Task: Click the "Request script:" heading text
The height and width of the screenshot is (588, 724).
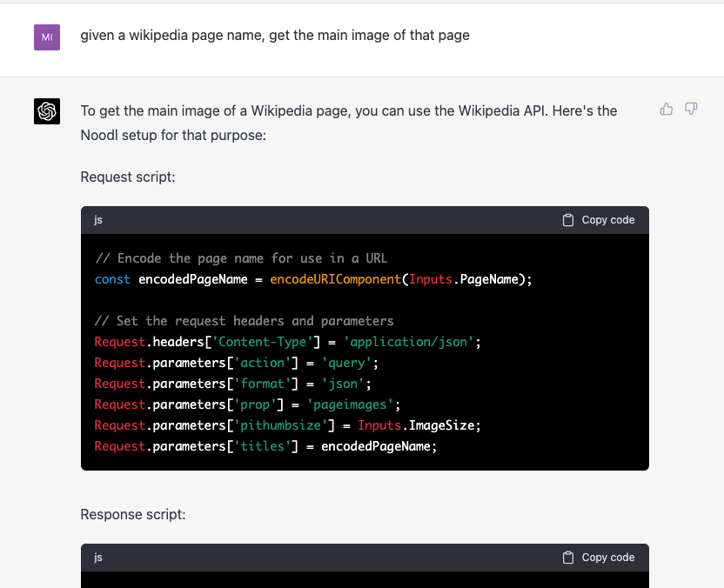Action: pos(128,177)
